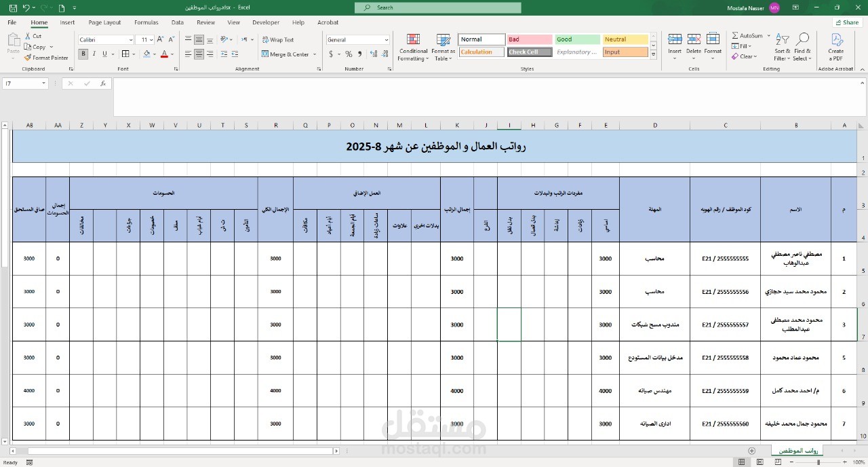Open the File menu

point(12,22)
